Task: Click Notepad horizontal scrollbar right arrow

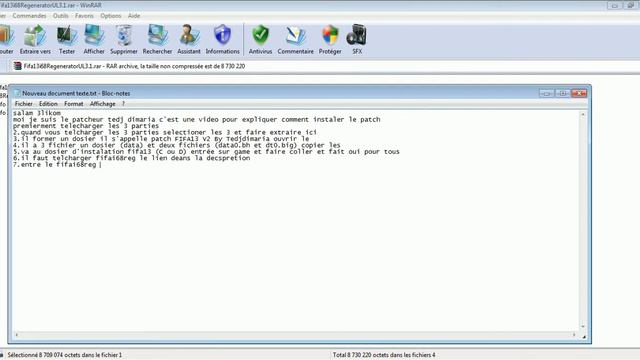Action: [574, 335]
